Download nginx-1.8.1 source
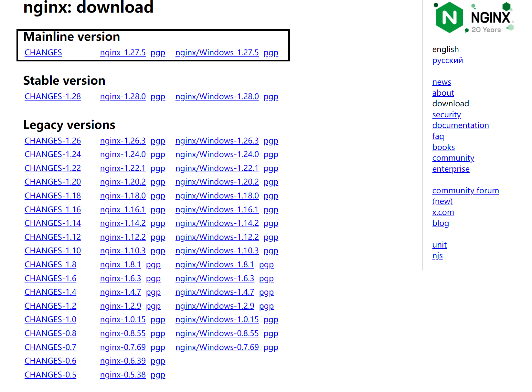The width and height of the screenshot is (532, 392). pos(121,265)
